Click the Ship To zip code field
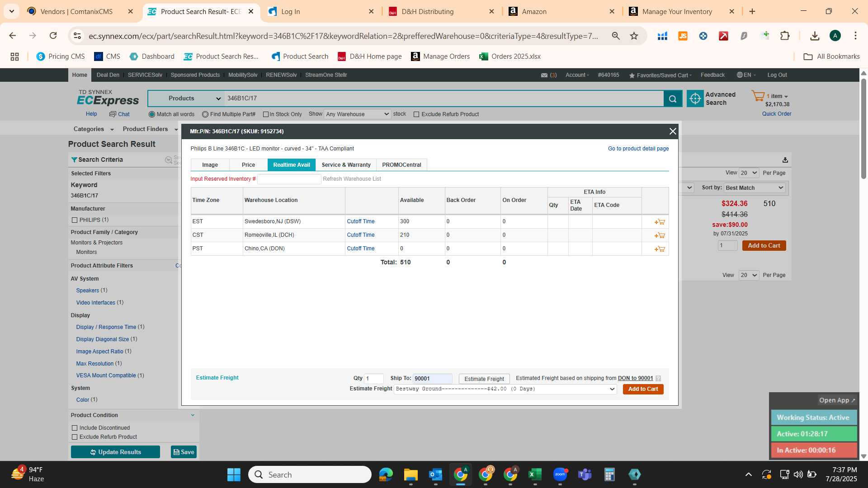 click(433, 379)
